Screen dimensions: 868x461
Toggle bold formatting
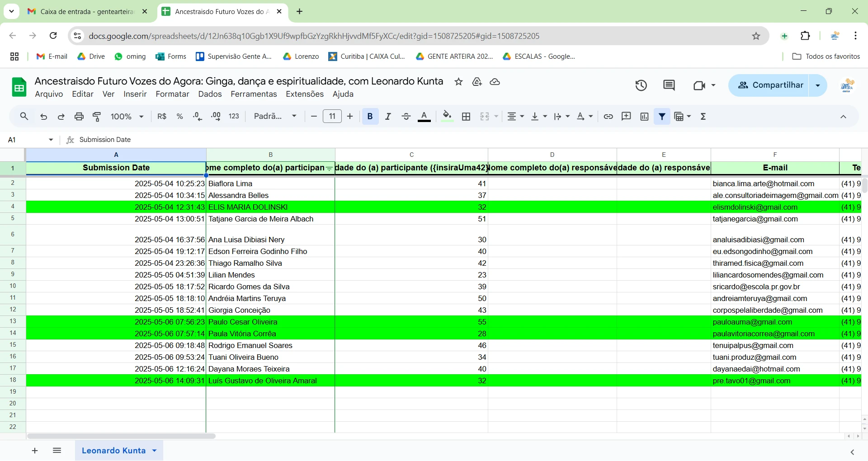(x=369, y=116)
